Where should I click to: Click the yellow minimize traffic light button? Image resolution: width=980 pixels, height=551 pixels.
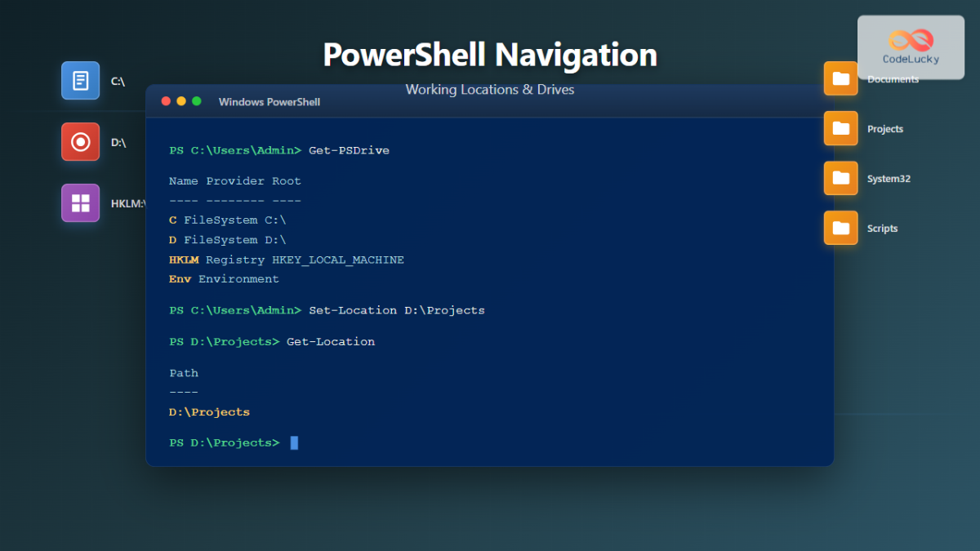click(180, 100)
